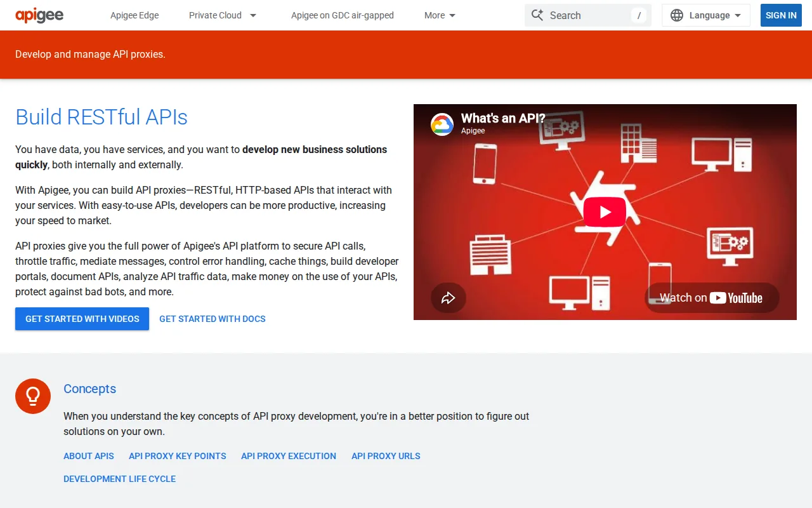Screen dimensions: 812x508
Task: Click the Concepts heading
Action: pyautogui.click(x=90, y=389)
